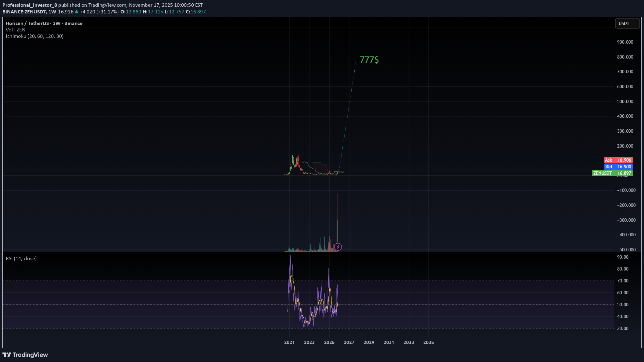Click the RSI (14, close) legend

[x=21, y=259]
